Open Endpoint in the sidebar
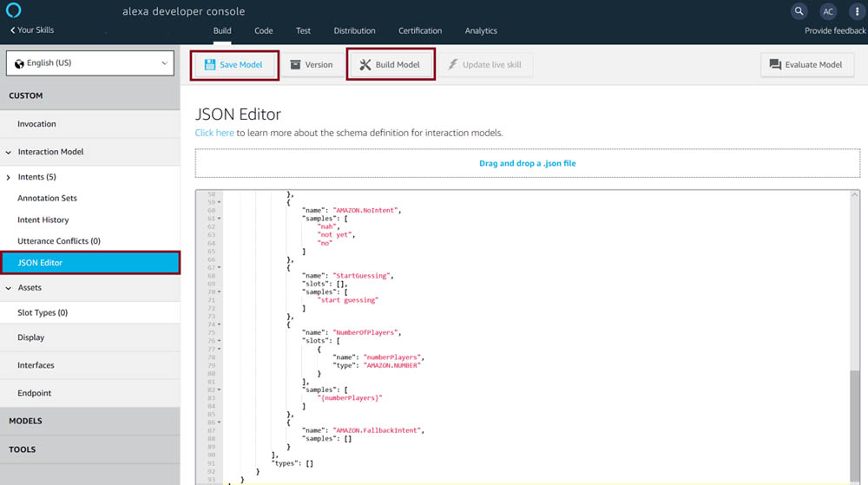The width and height of the screenshot is (868, 485). point(89,393)
